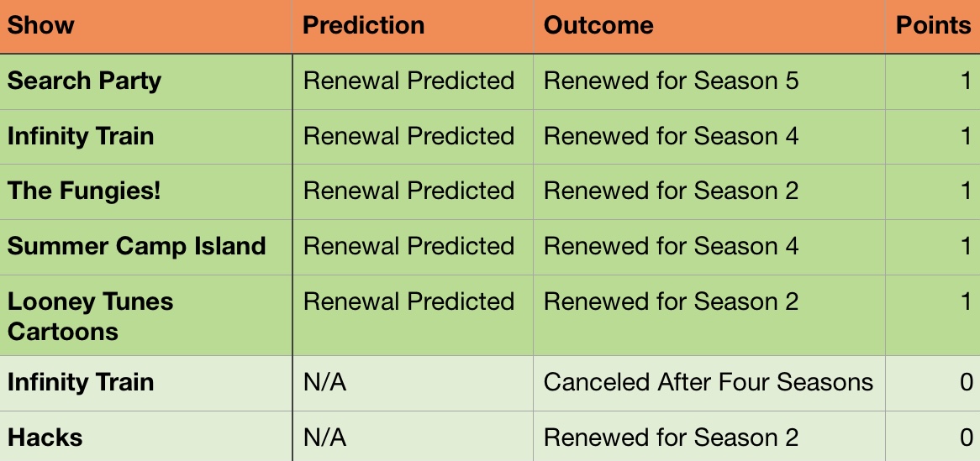Click the Looney Tunes Cartoons cell
Image resolution: width=980 pixels, height=461 pixels.
[90, 316]
